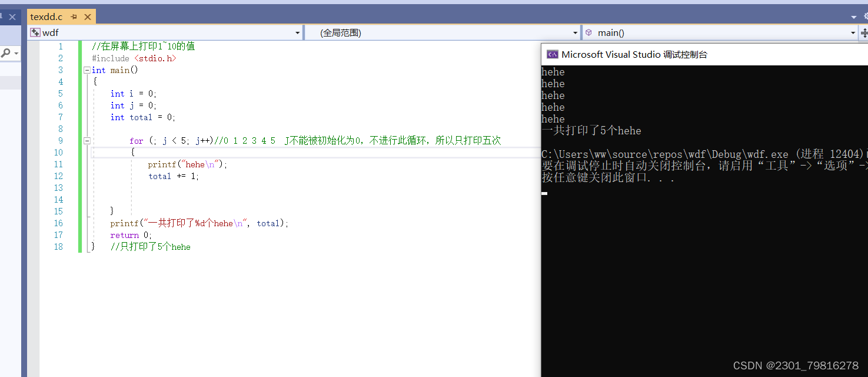Select the total1 variable on line 7
The height and width of the screenshot is (377, 868).
(140, 117)
